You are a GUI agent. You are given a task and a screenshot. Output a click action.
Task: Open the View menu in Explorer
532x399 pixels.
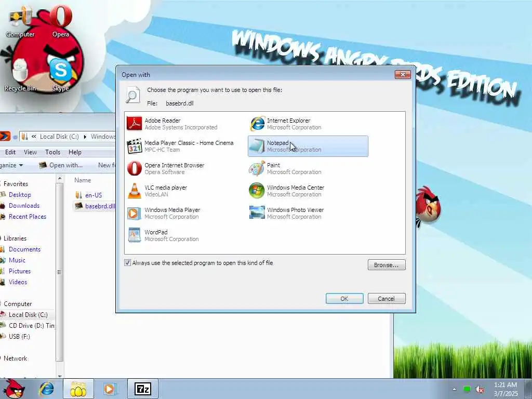[30, 152]
